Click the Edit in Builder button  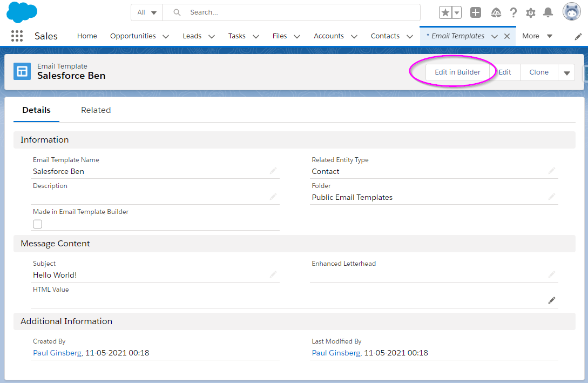[457, 72]
